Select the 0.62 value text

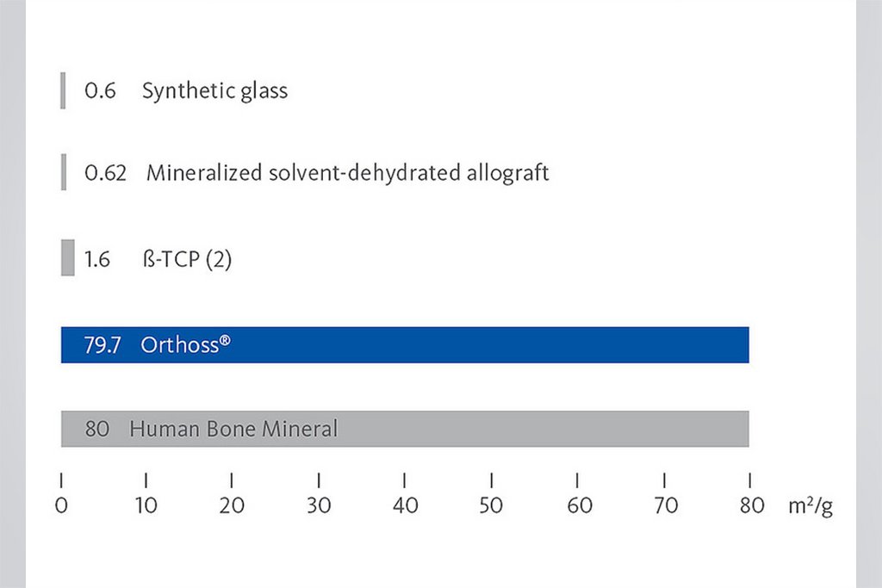click(105, 173)
